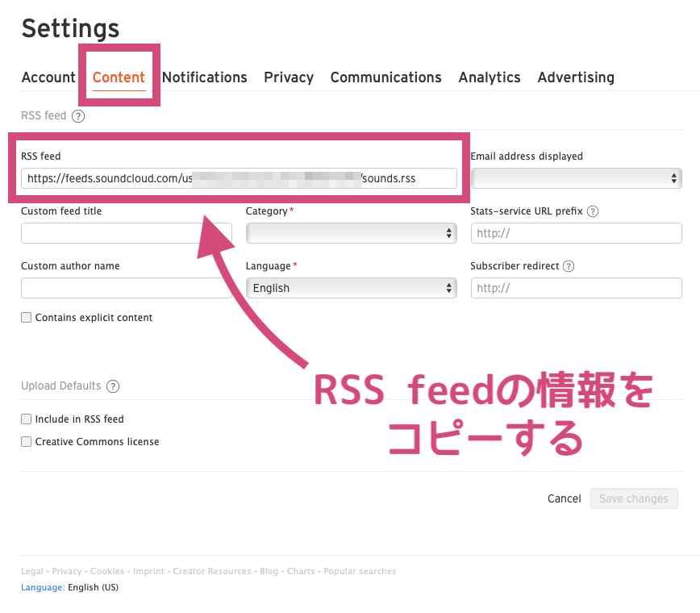Image resolution: width=700 pixels, height=613 pixels.
Task: Open the Stats-service URL prefix help icon
Action: [593, 211]
